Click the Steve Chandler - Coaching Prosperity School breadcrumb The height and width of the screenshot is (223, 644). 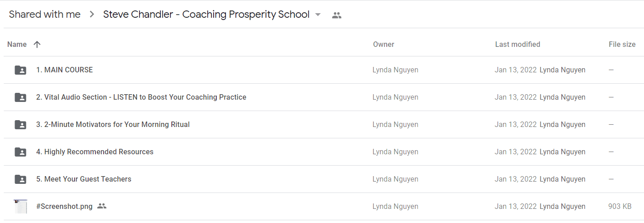pyautogui.click(x=206, y=15)
